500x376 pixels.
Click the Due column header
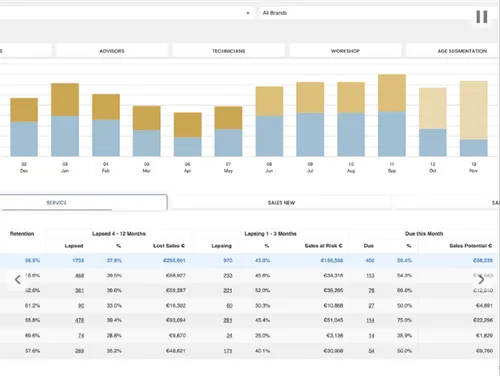pyautogui.click(x=368, y=246)
